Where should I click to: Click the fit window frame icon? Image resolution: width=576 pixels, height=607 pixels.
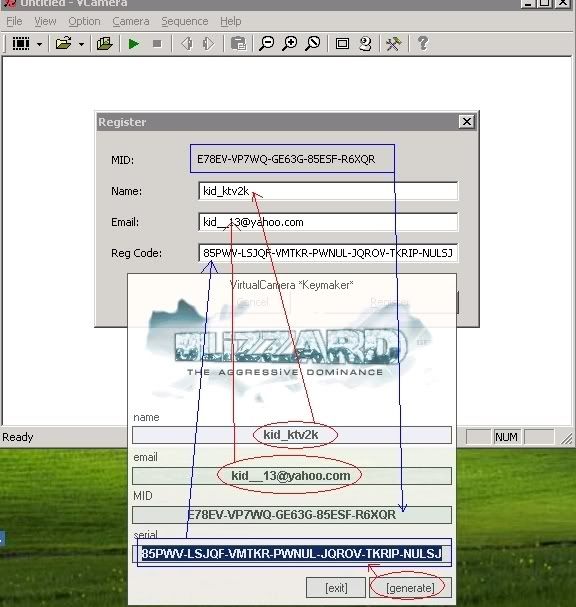click(342, 43)
